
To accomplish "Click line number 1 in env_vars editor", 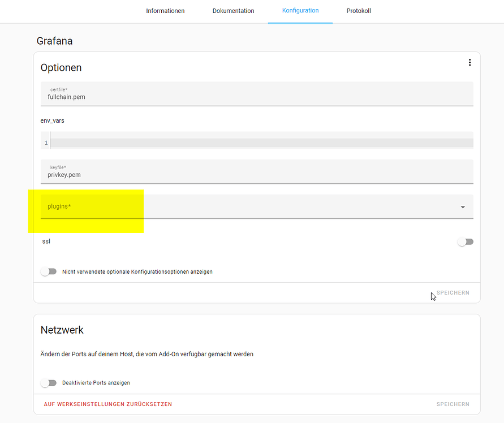I will tap(46, 143).
